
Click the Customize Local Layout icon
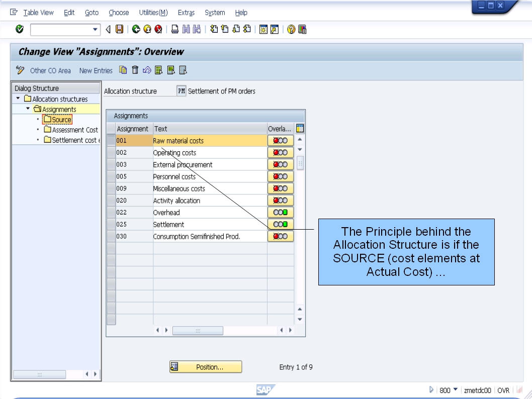302,30
